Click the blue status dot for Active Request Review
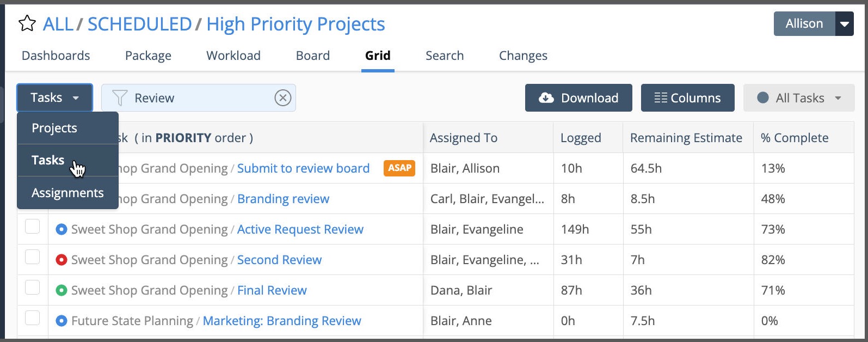 [61, 230]
